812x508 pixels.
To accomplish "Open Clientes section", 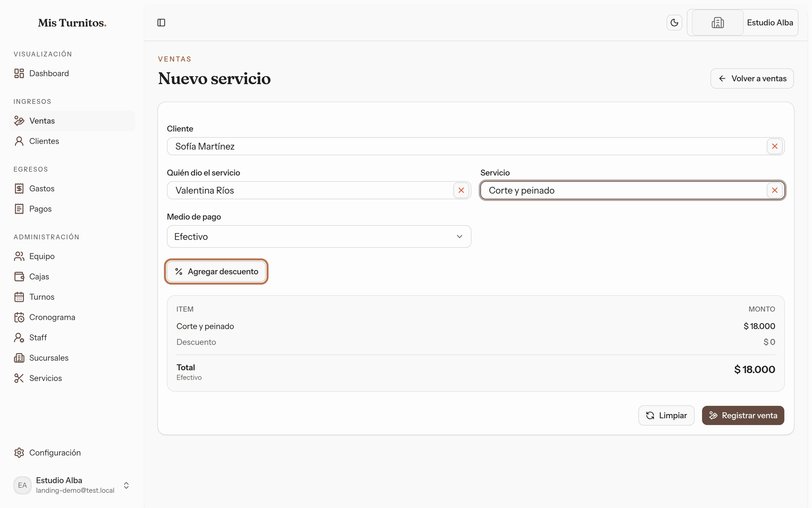I will pos(72,141).
